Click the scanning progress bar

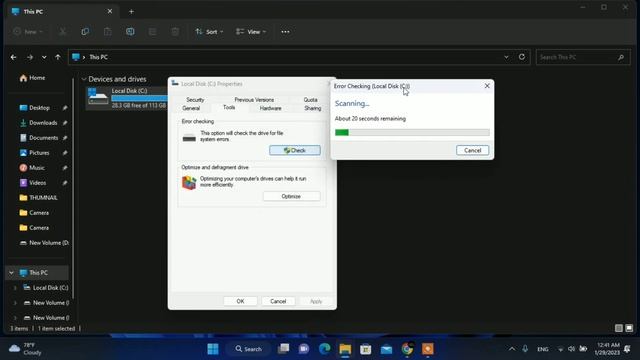(412, 132)
